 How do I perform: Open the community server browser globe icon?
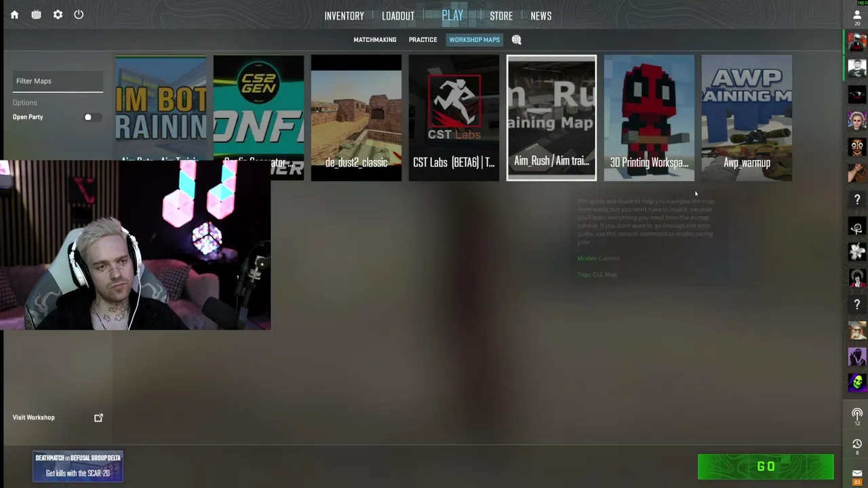(516, 40)
